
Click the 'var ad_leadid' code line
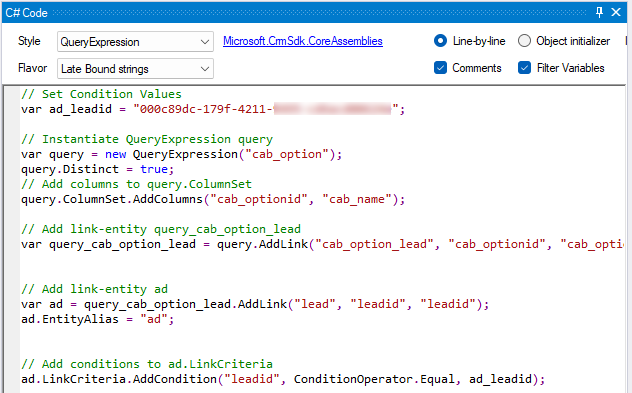click(x=213, y=109)
